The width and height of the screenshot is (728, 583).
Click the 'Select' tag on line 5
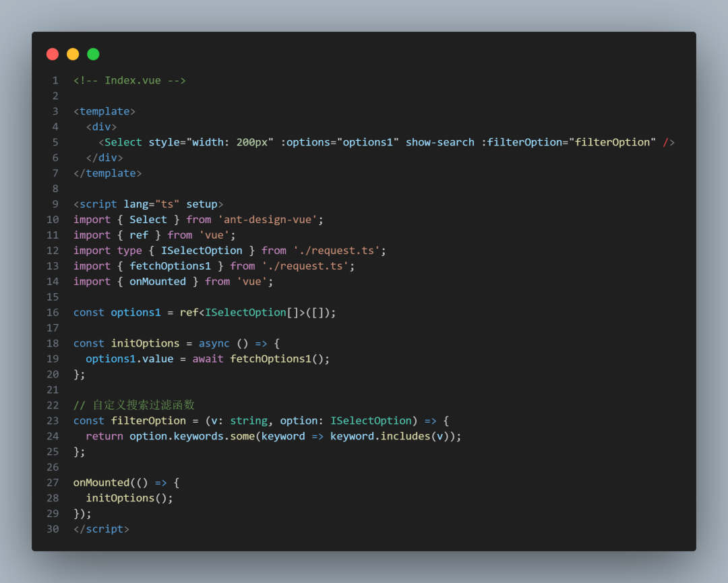pos(123,142)
